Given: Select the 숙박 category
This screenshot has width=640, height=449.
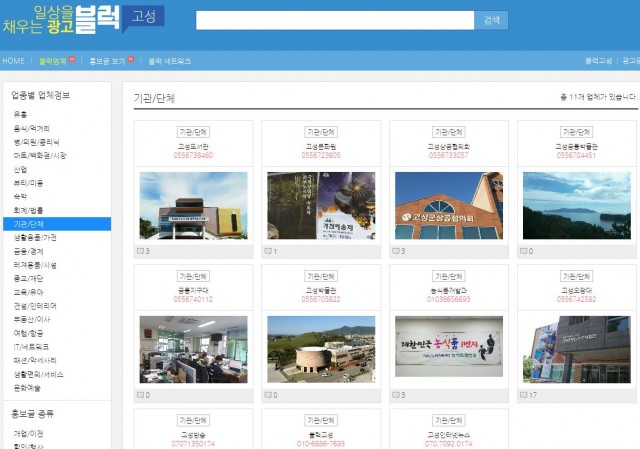Looking at the screenshot, I should coord(20,197).
